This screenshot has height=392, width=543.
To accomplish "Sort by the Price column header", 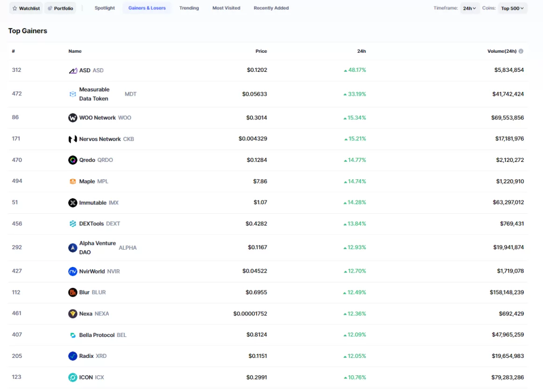I will [261, 51].
